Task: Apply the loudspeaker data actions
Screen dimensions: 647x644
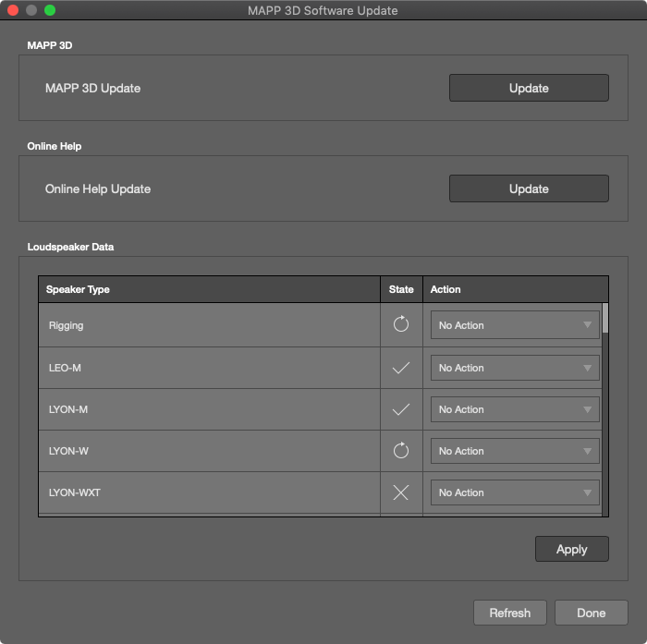Action: pos(571,549)
